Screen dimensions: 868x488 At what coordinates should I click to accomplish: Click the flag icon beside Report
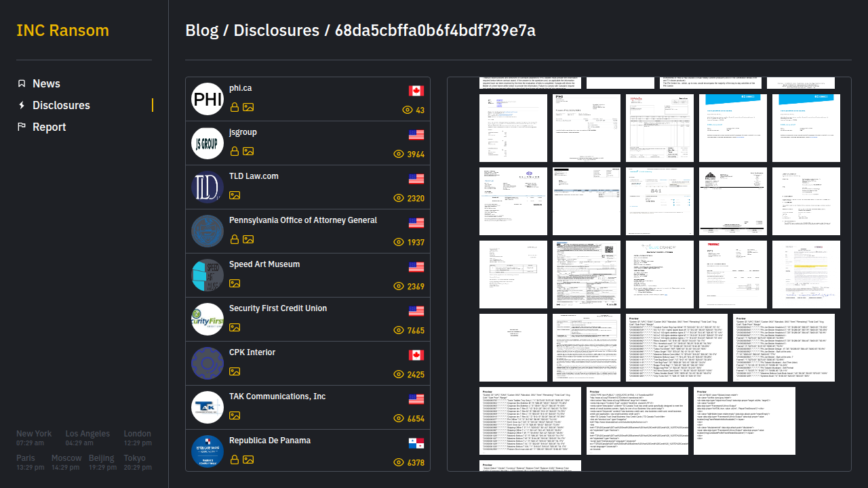(x=22, y=127)
